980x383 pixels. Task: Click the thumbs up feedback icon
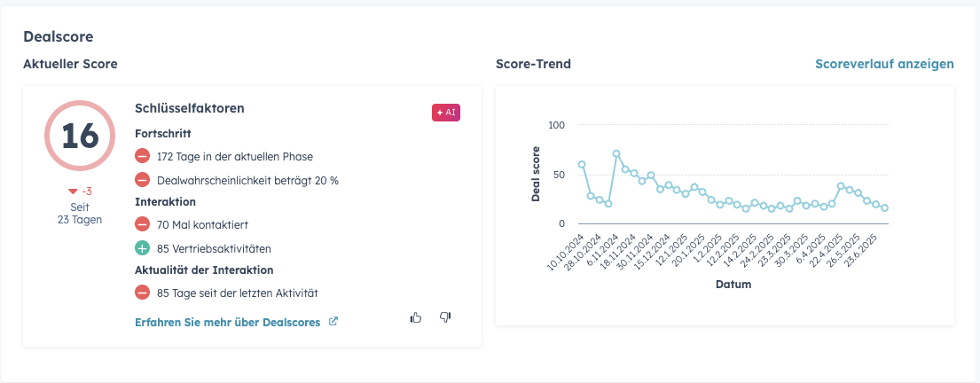point(416,317)
